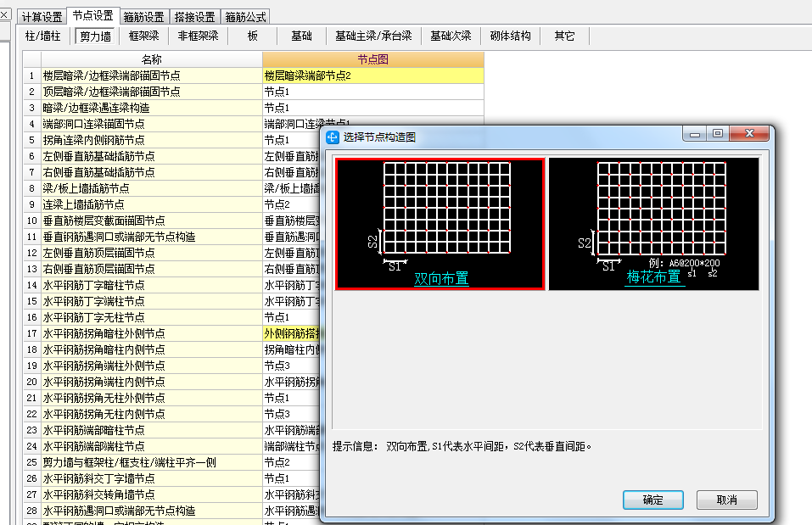This screenshot has height=525, width=812.
Task: Click row number 17 header
Action: click(x=31, y=333)
